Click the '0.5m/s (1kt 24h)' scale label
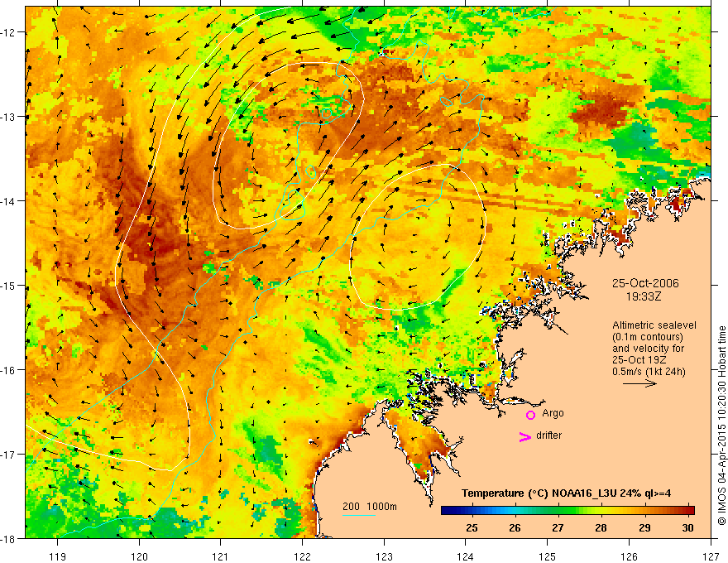 coord(649,372)
